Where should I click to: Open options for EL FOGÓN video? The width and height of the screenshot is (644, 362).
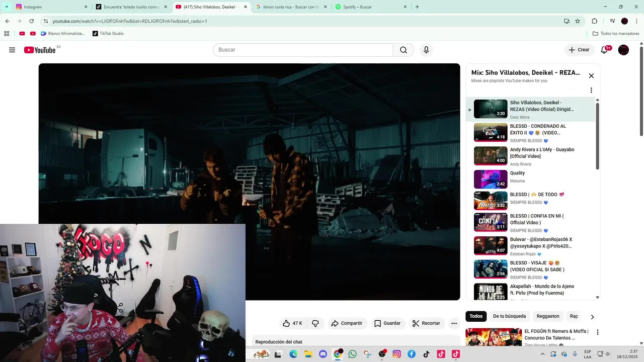point(598,332)
